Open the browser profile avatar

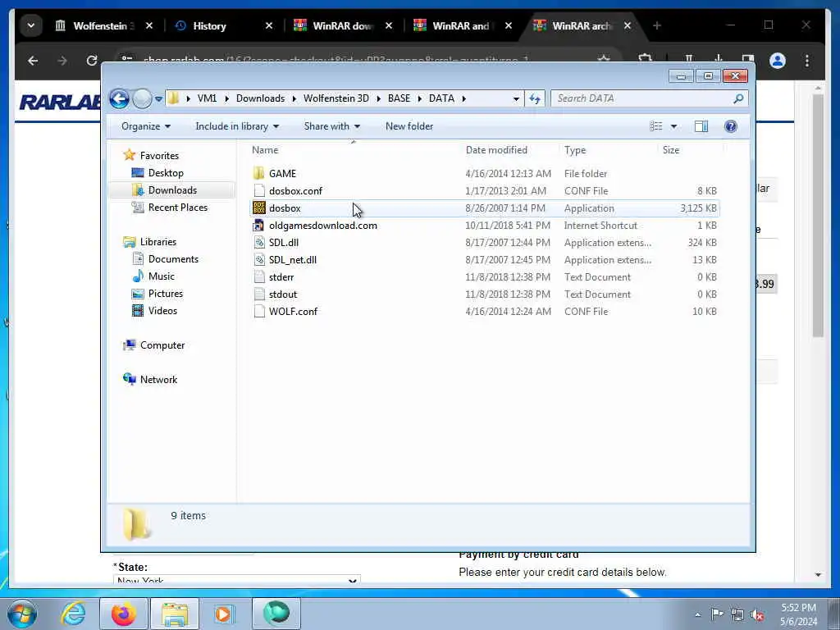pos(778,61)
